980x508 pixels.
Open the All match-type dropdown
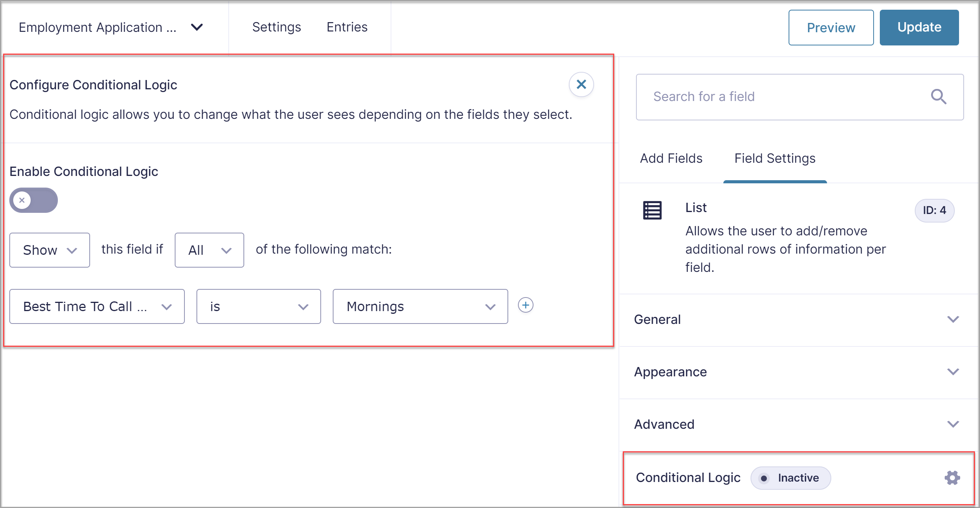(209, 250)
